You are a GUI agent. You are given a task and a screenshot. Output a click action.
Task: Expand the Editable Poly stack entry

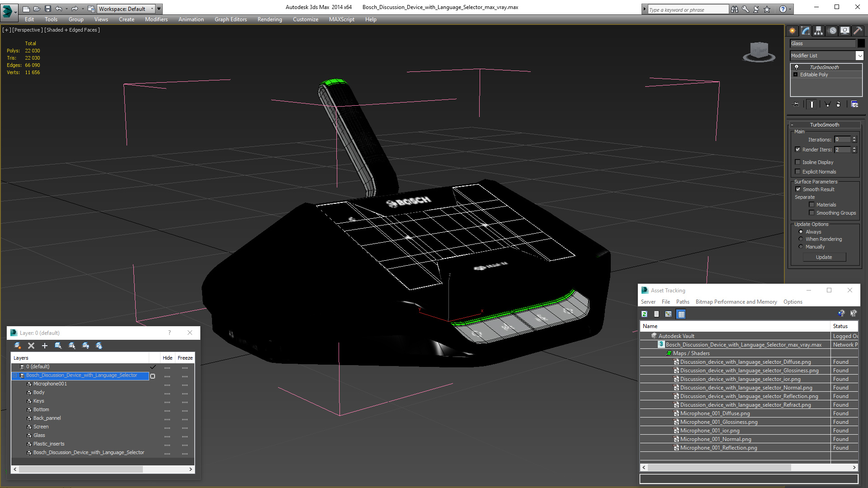click(x=796, y=75)
